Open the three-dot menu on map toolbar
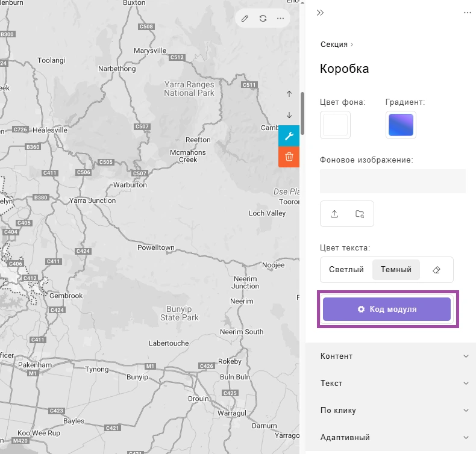The height and width of the screenshot is (454, 476). point(281,19)
